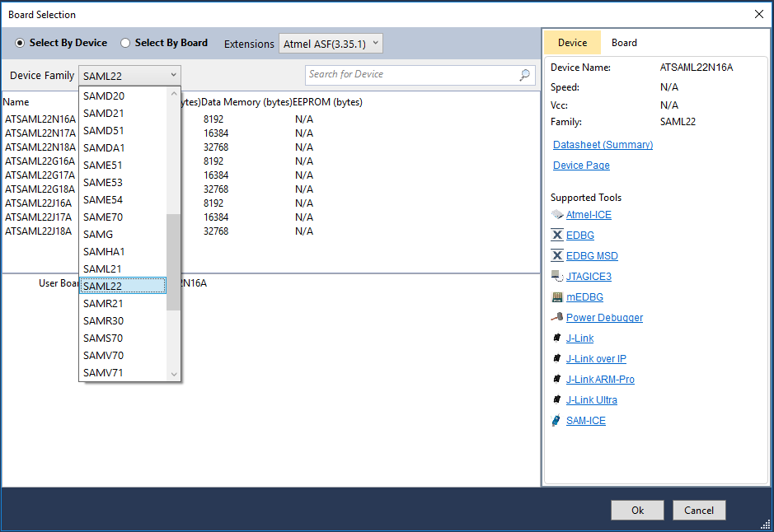Click the search magnifier icon
Image resolution: width=774 pixels, height=532 pixels.
click(525, 75)
